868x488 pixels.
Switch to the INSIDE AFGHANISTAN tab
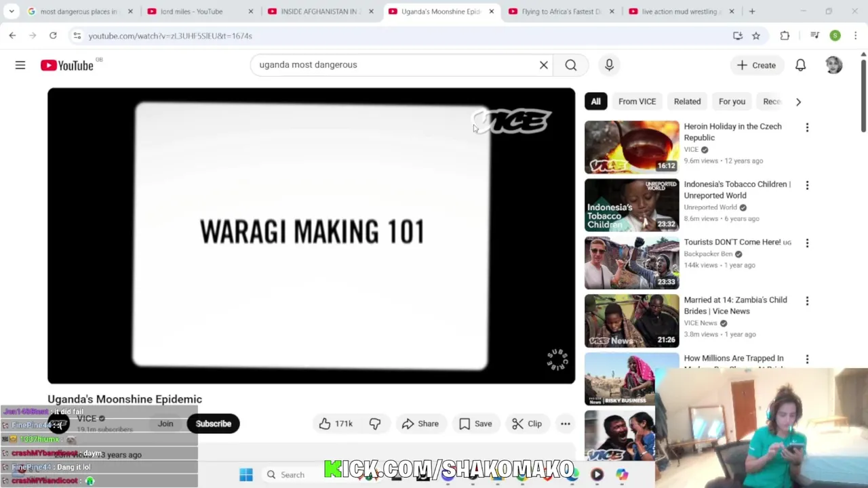point(319,12)
